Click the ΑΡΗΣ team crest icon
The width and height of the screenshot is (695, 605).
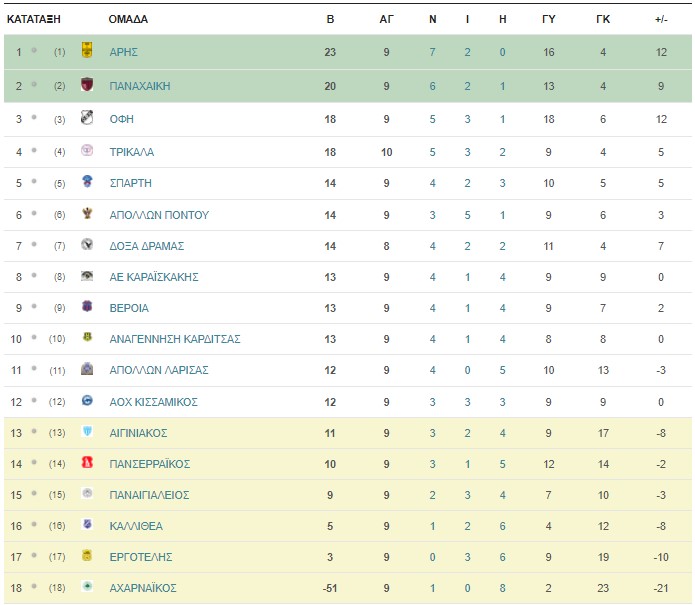pos(87,50)
